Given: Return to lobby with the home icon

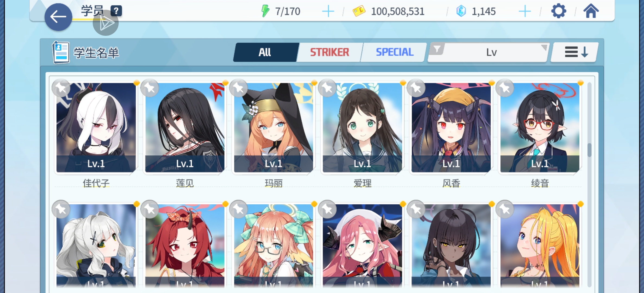Looking at the screenshot, I should coord(591,11).
